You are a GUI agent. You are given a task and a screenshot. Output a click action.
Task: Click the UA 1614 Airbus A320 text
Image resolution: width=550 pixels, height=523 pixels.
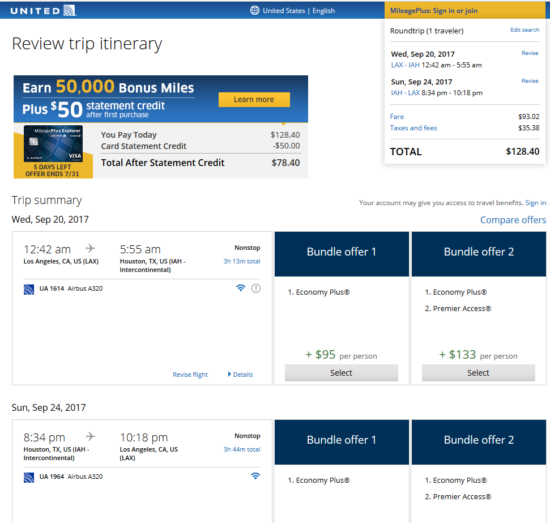tap(71, 288)
